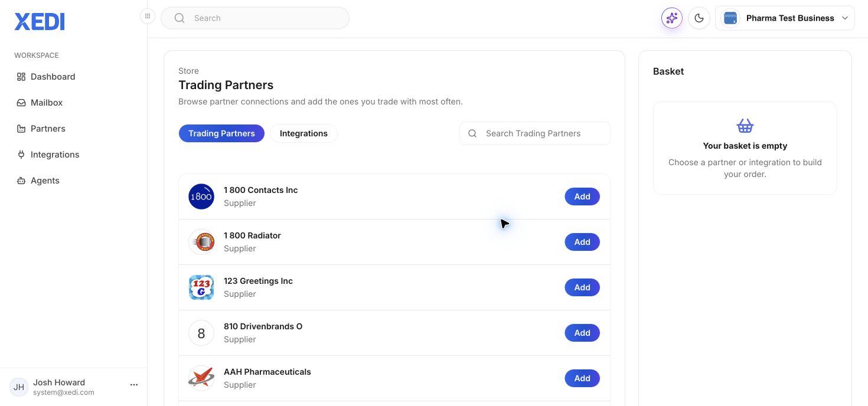Focus the top Search input
Image resolution: width=868 pixels, height=406 pixels.
click(255, 18)
